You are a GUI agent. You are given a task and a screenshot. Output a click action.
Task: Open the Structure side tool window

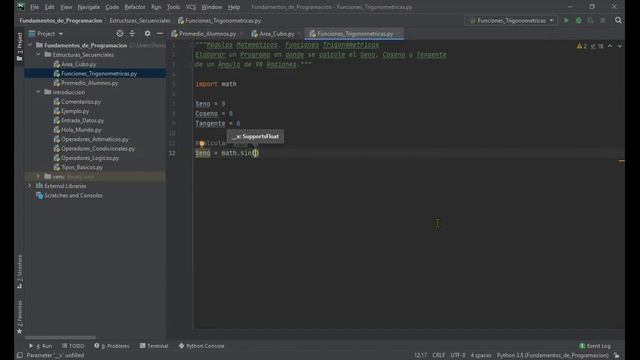(20, 271)
